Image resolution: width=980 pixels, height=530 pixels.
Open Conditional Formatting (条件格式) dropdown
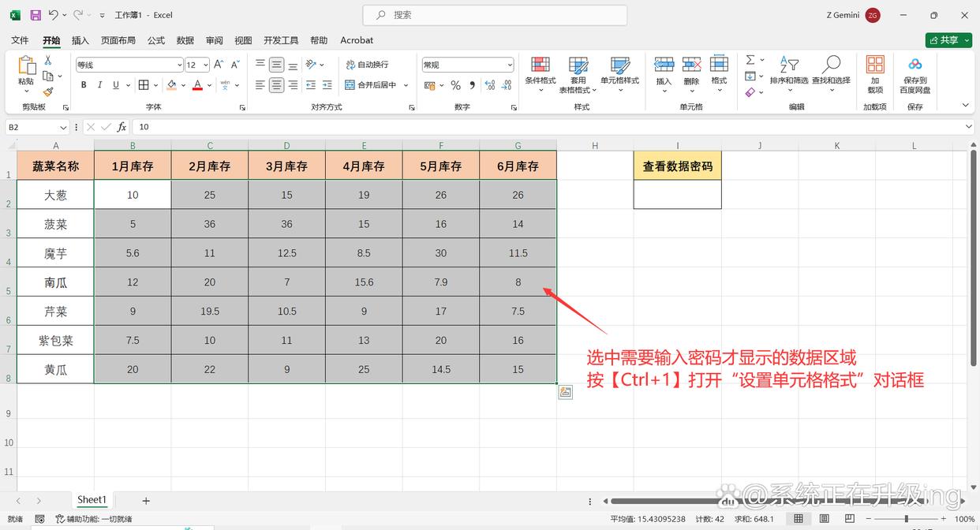point(540,76)
